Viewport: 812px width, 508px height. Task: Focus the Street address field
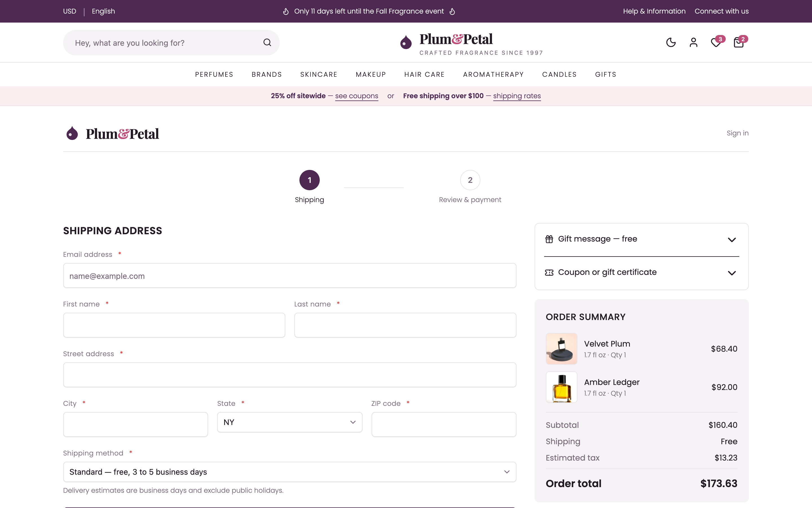click(x=290, y=375)
